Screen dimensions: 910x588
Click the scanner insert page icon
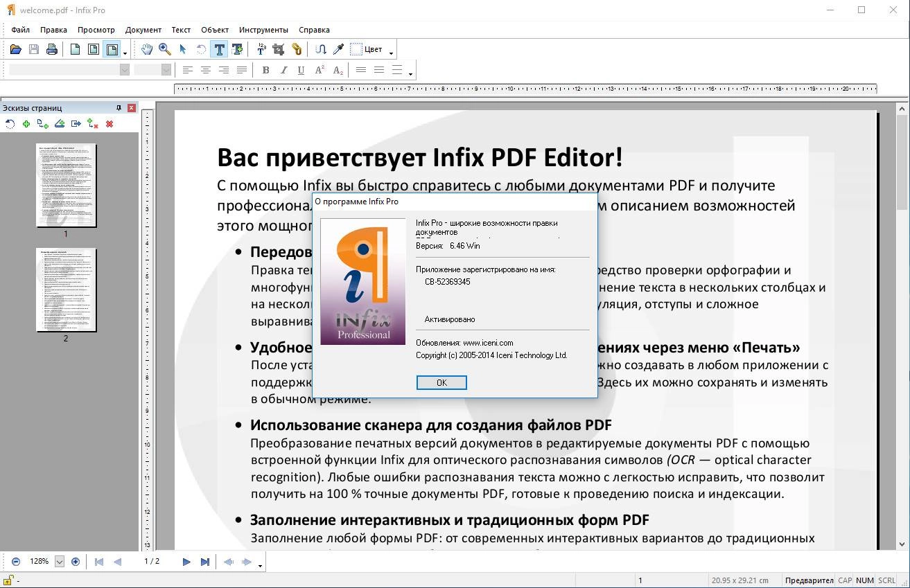60,124
